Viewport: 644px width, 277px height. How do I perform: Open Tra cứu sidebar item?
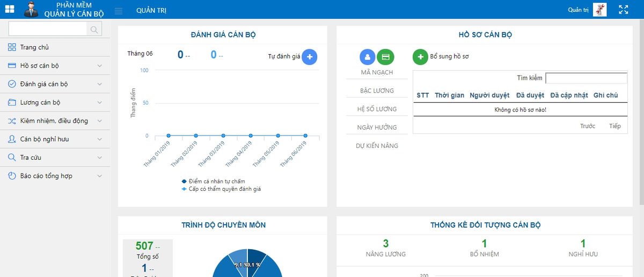click(x=55, y=158)
